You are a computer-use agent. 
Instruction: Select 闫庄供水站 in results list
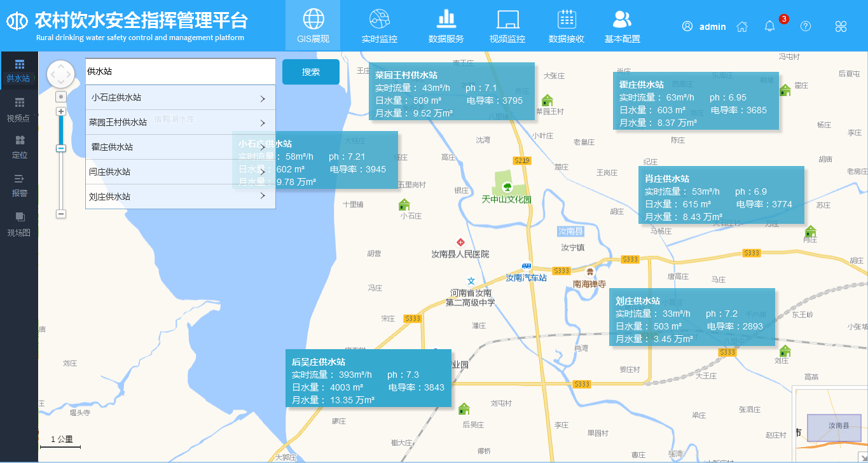click(x=181, y=172)
